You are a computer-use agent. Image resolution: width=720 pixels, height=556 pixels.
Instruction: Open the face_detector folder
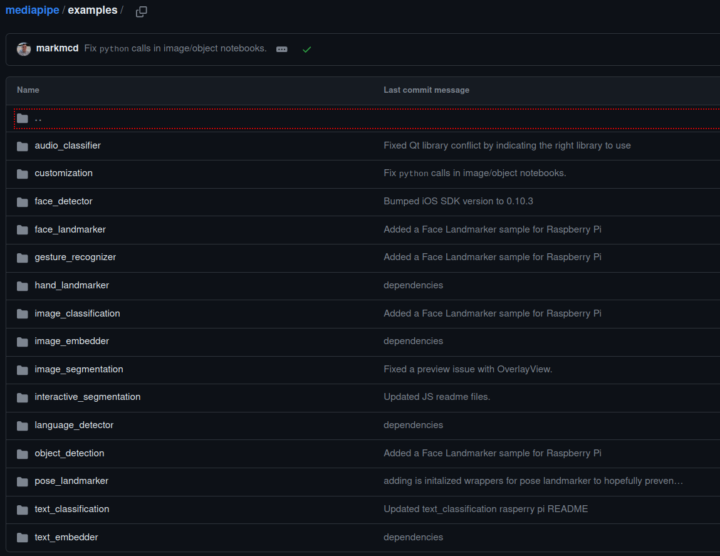(x=63, y=201)
